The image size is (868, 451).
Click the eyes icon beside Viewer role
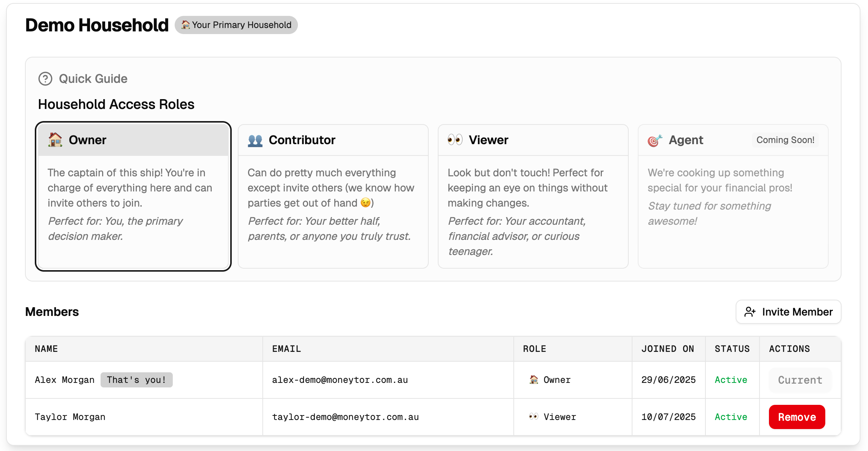pyautogui.click(x=533, y=417)
